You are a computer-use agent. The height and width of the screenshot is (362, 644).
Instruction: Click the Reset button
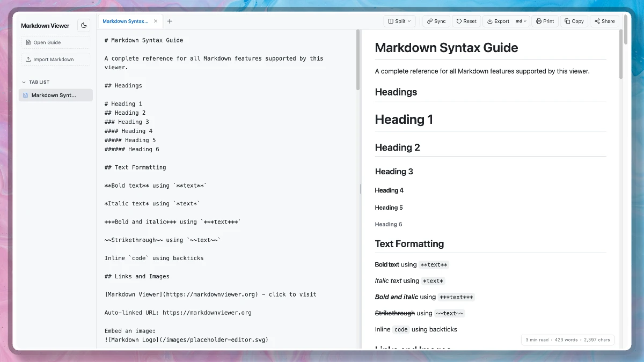[x=466, y=21]
